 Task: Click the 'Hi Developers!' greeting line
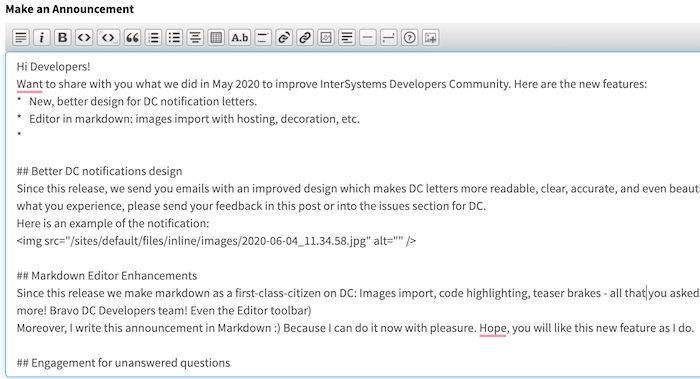coord(53,67)
